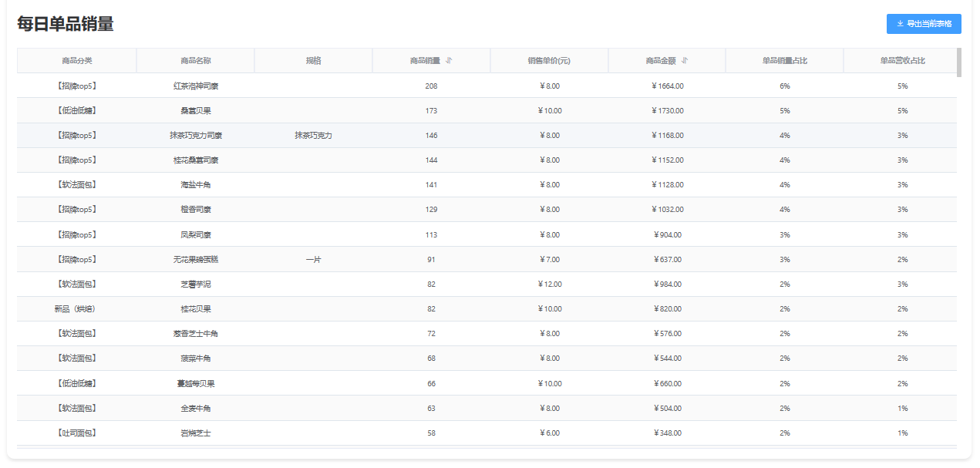Screen dimensions: 980x468
Task: Select the 一片 specification cell
Action: pyautogui.click(x=313, y=260)
